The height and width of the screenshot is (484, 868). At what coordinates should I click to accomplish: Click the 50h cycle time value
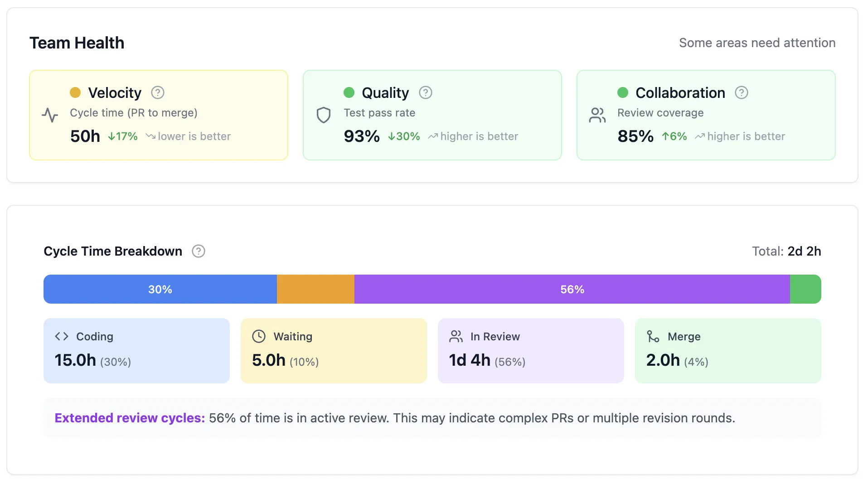(x=85, y=136)
